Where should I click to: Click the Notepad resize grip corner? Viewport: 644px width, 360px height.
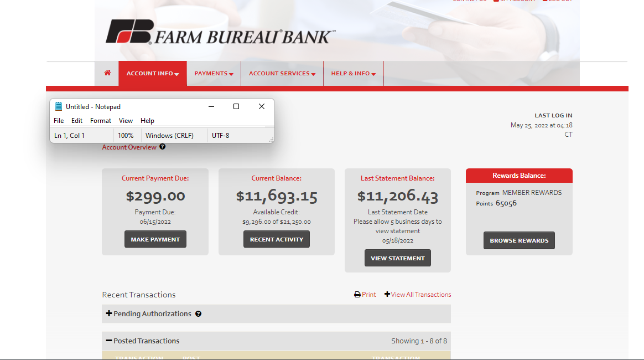click(x=271, y=140)
